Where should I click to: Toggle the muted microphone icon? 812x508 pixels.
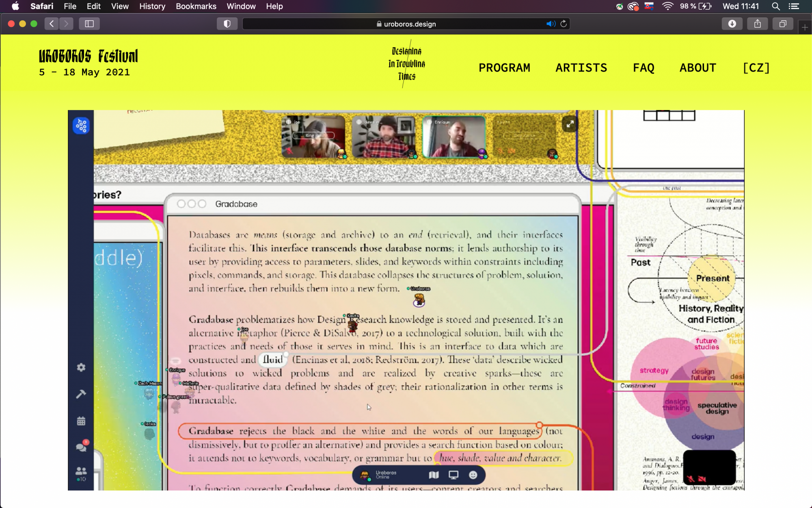[x=691, y=479]
